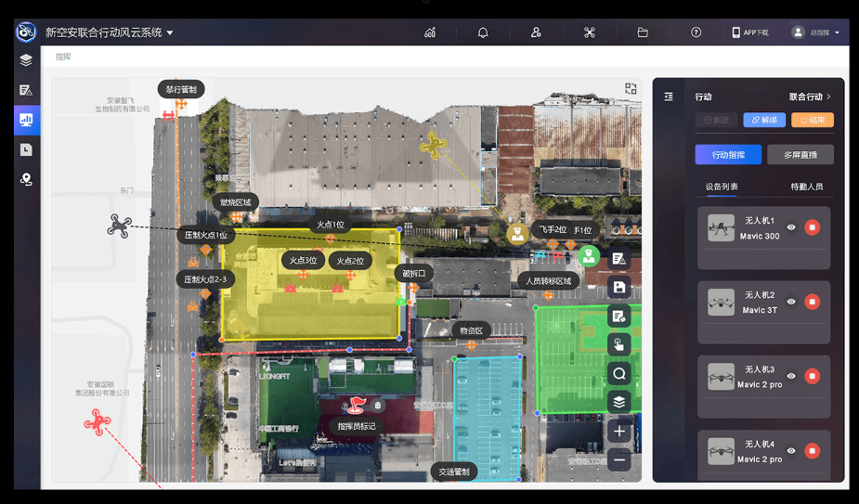
Task: Stop 无人机1 Mavic 300 with red button
Action: [812, 227]
